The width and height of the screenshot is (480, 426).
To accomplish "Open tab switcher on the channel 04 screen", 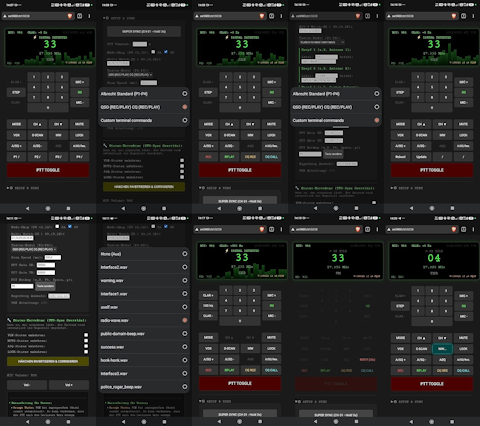I will 463,229.
